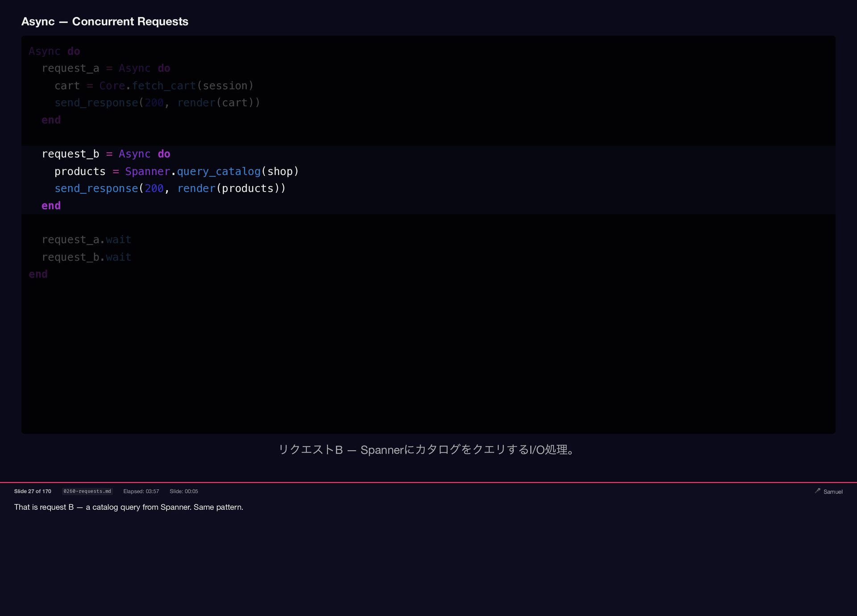857x616 pixels.
Task: Click the Slide 27 of 170 counter
Action: 33,491
